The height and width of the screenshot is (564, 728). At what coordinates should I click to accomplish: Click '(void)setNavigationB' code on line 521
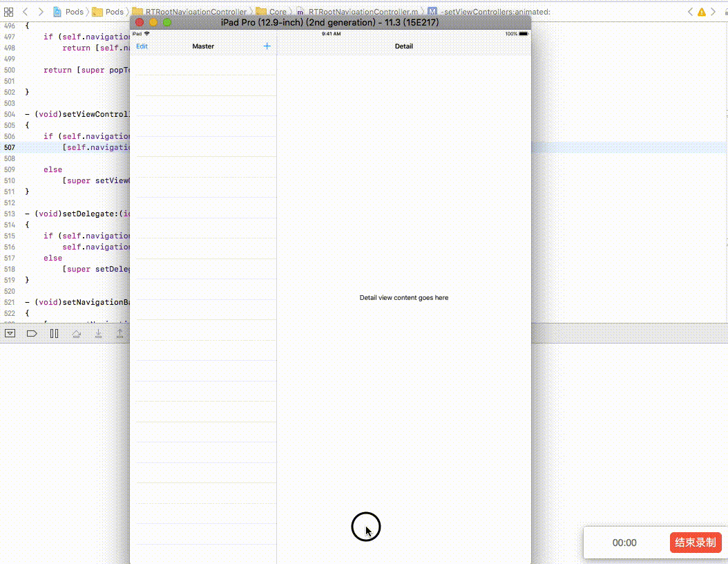click(x=82, y=302)
